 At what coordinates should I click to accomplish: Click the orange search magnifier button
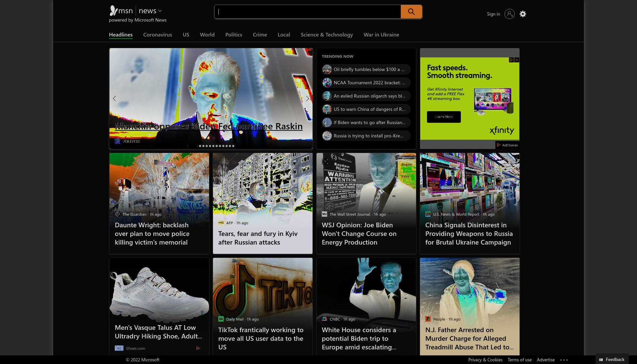click(x=411, y=12)
